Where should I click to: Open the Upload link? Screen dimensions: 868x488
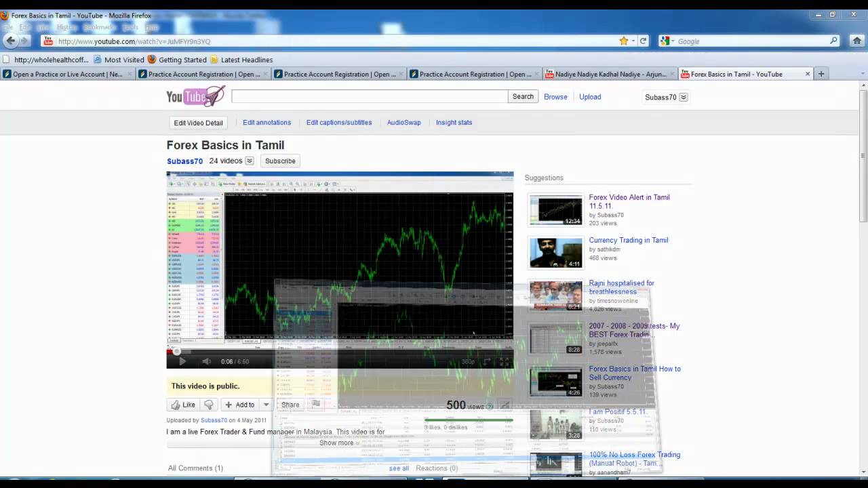pyautogui.click(x=590, y=97)
